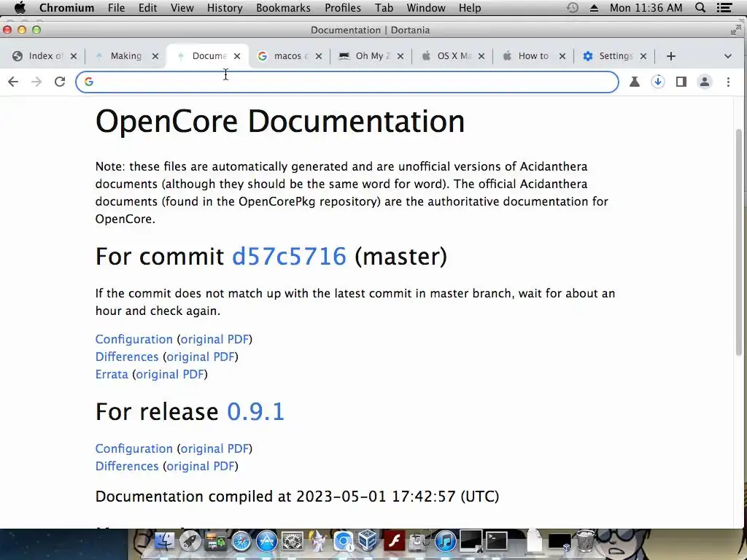Open release 0.9.1 Configuration link
Image resolution: width=747 pixels, height=560 pixels.
(134, 448)
